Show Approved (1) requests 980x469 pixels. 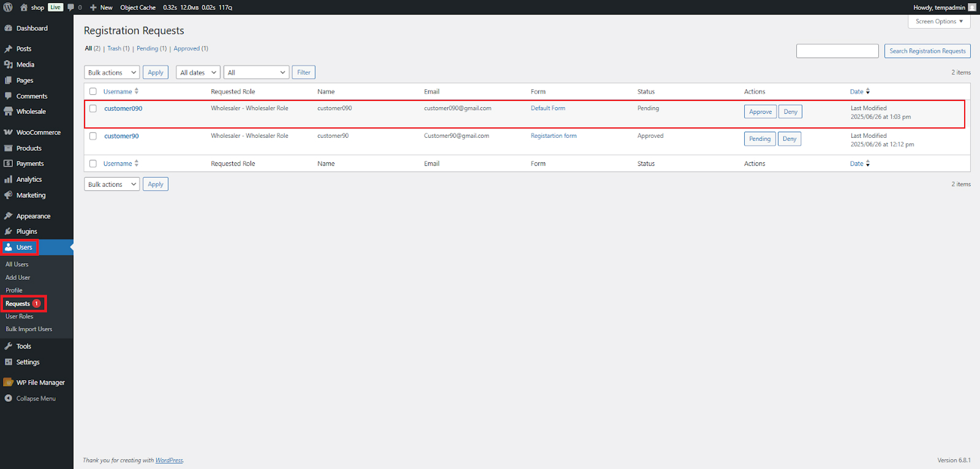(190, 48)
